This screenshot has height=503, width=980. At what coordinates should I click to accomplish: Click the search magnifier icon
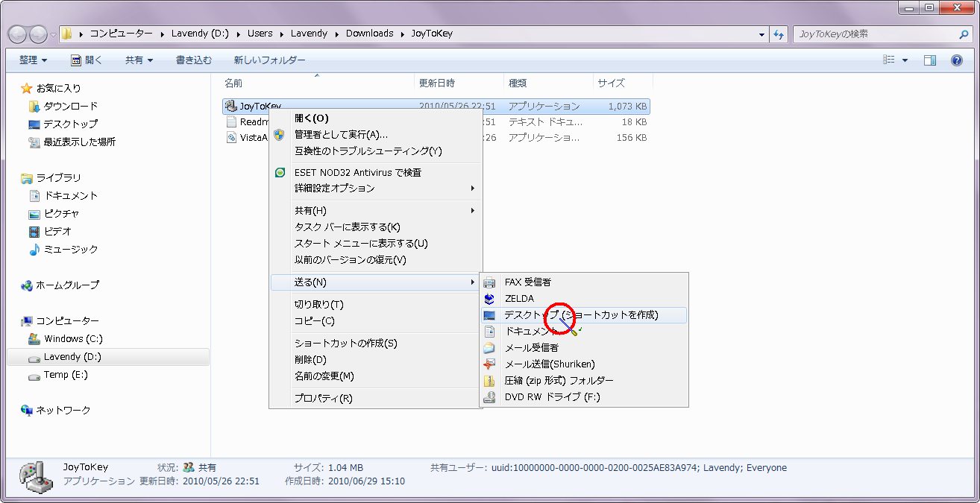(964, 34)
